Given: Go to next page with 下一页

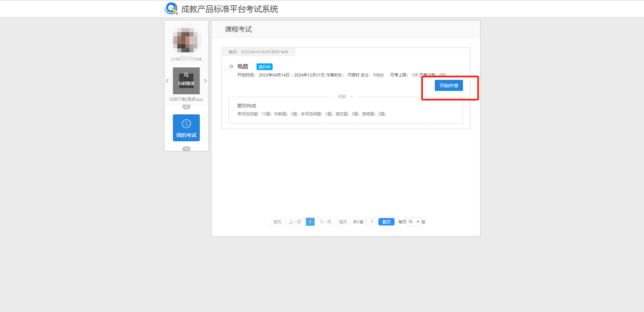Looking at the screenshot, I should (x=325, y=222).
